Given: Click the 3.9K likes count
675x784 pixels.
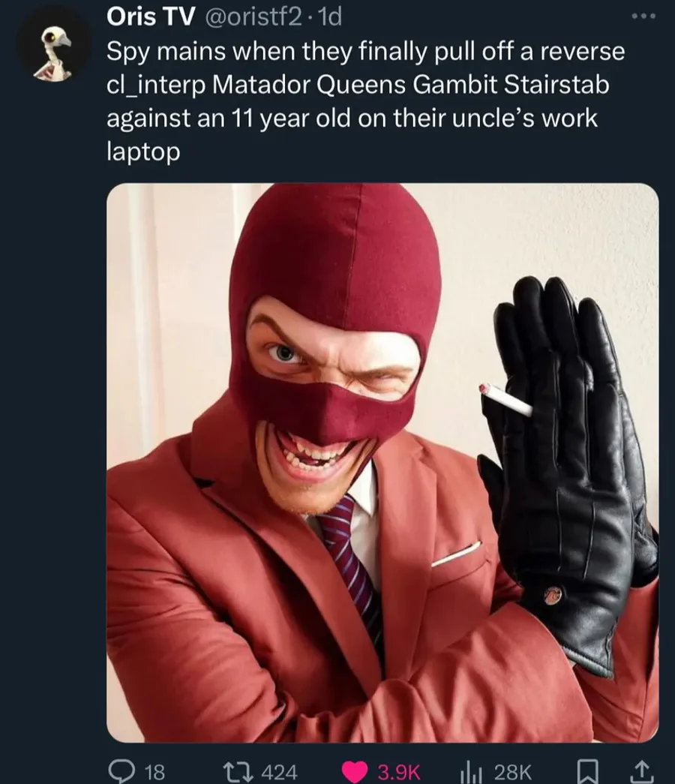Looking at the screenshot, I should (399, 771).
